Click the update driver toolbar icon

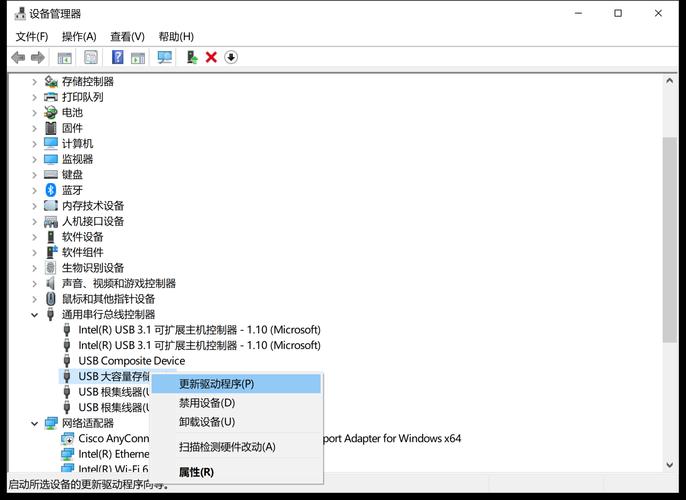(x=192, y=57)
